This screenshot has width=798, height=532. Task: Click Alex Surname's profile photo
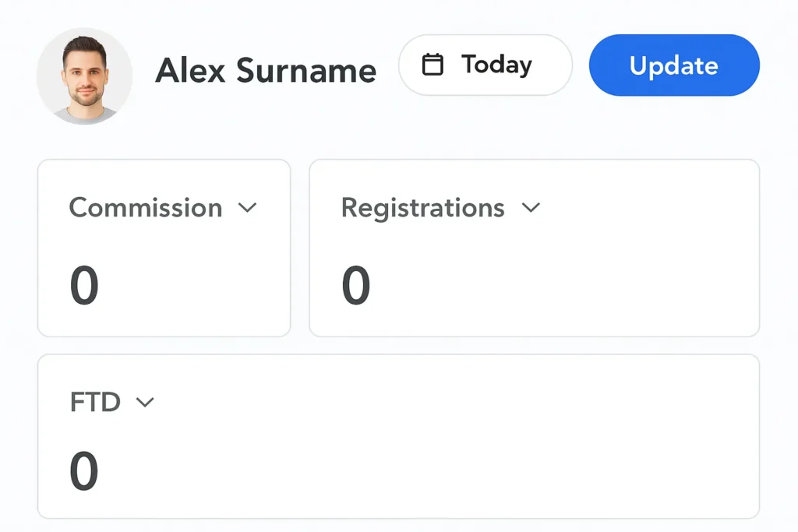84,76
